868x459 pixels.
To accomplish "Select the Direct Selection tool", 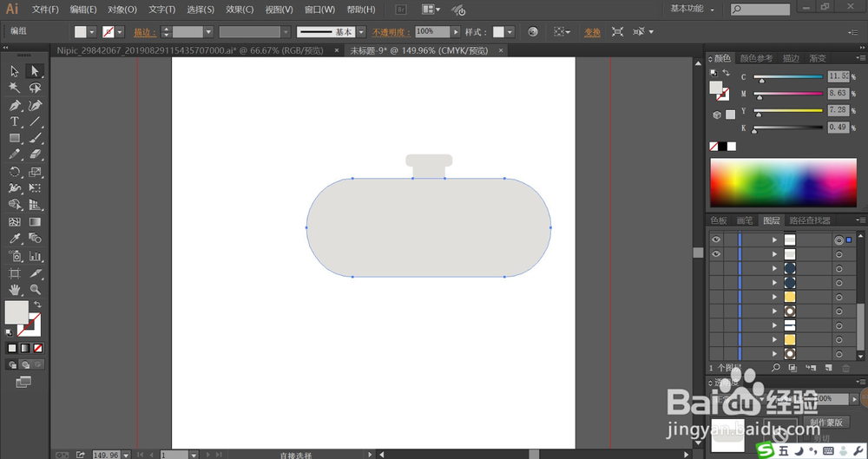I will [35, 71].
